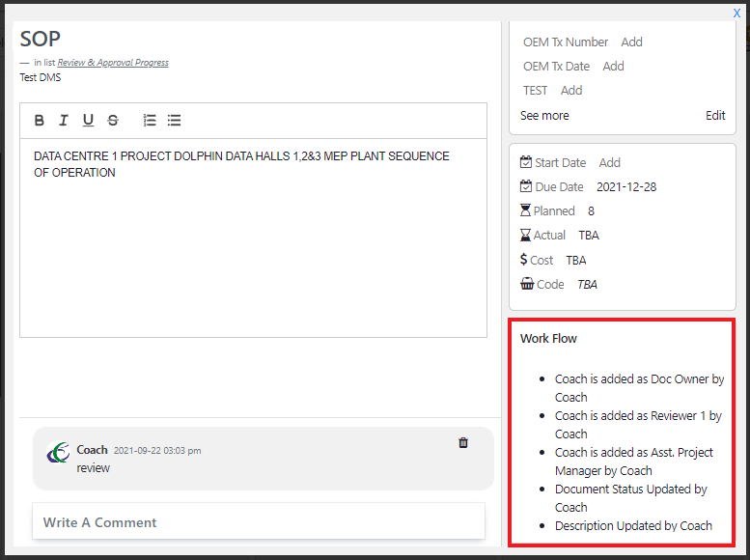The width and height of the screenshot is (750, 560).
Task: Click the 'review' comment text
Action: tap(94, 468)
